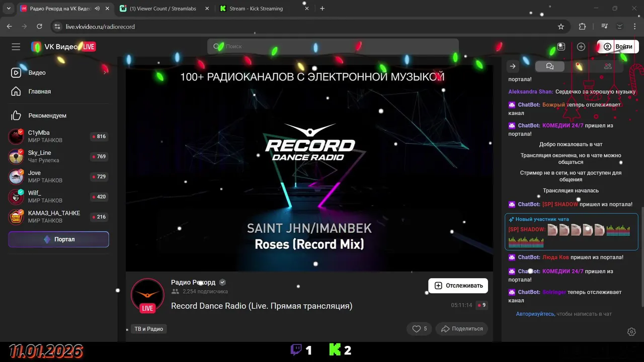Open Wilf_ channel avatar
Image resolution: width=644 pixels, height=362 pixels.
(x=16, y=197)
